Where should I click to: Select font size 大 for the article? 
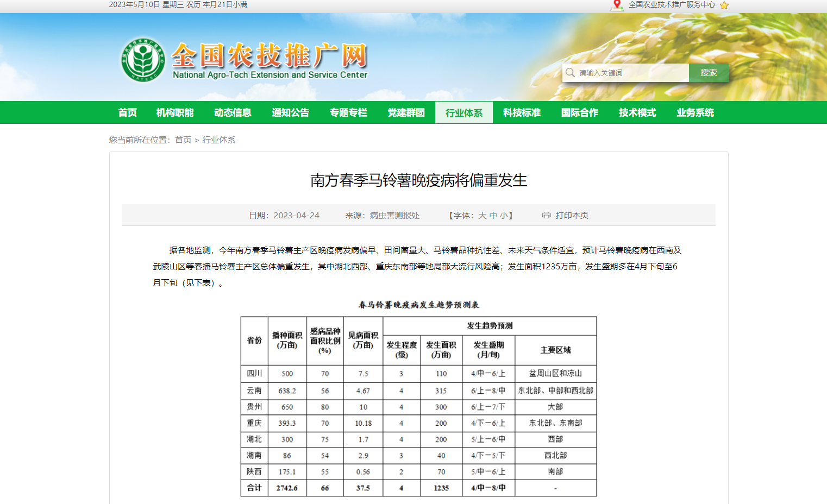482,215
